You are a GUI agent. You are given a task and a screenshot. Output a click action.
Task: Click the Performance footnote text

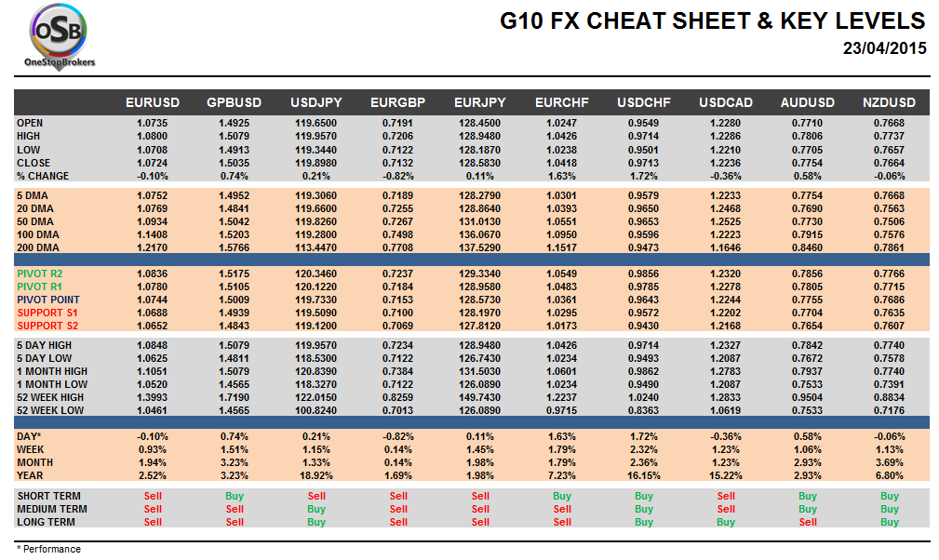51,549
